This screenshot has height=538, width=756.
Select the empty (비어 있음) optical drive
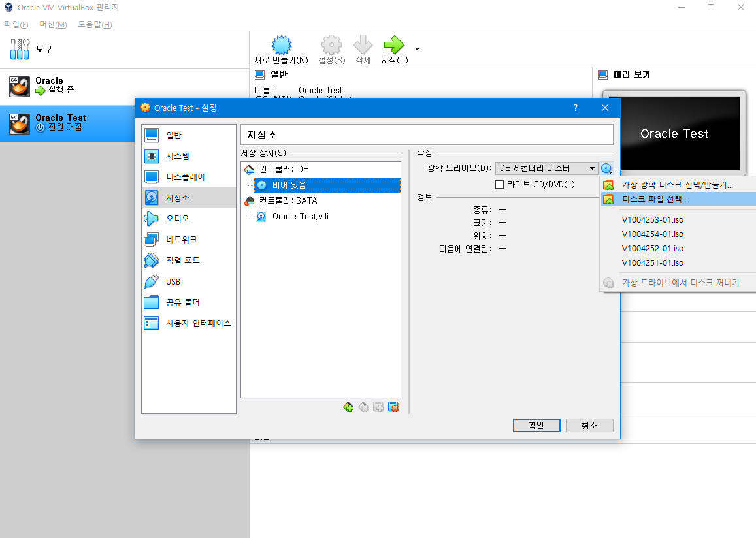click(x=327, y=185)
